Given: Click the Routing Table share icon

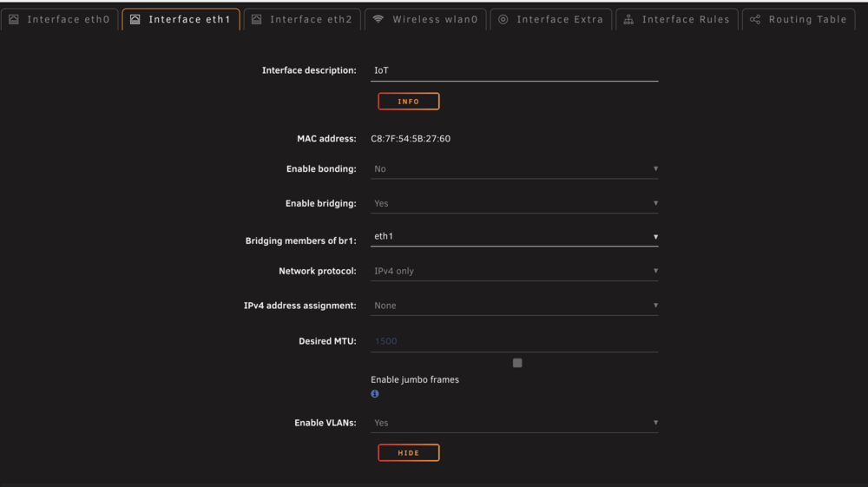Looking at the screenshot, I should coord(755,19).
